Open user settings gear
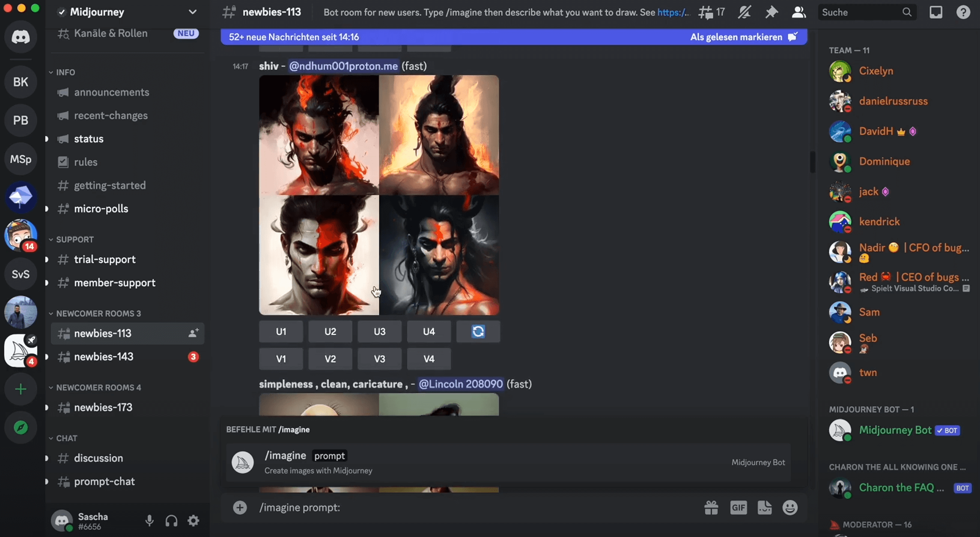The height and width of the screenshot is (537, 980). (194, 521)
